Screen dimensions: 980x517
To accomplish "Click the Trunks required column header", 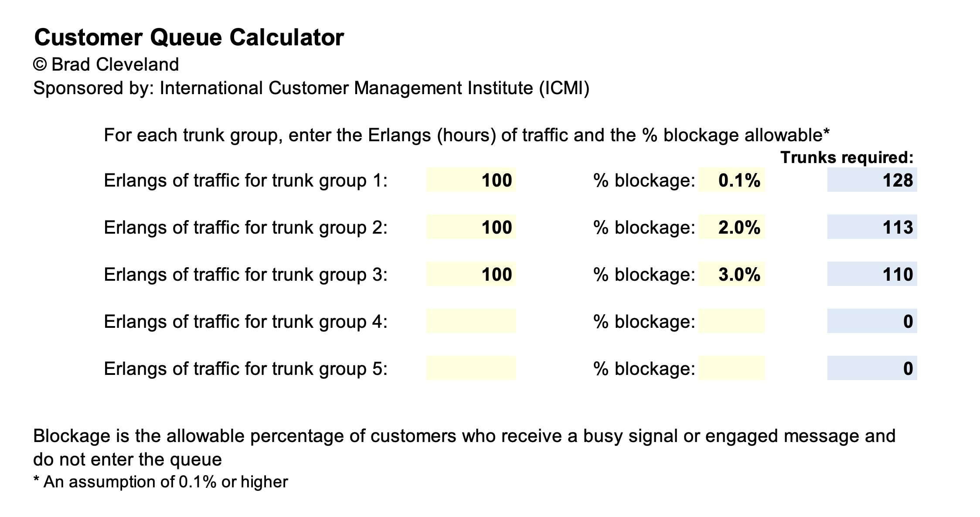I will (x=847, y=157).
